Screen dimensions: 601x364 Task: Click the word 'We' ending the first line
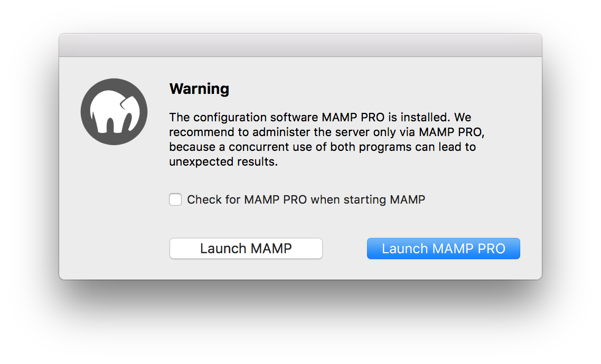pyautogui.click(x=463, y=117)
